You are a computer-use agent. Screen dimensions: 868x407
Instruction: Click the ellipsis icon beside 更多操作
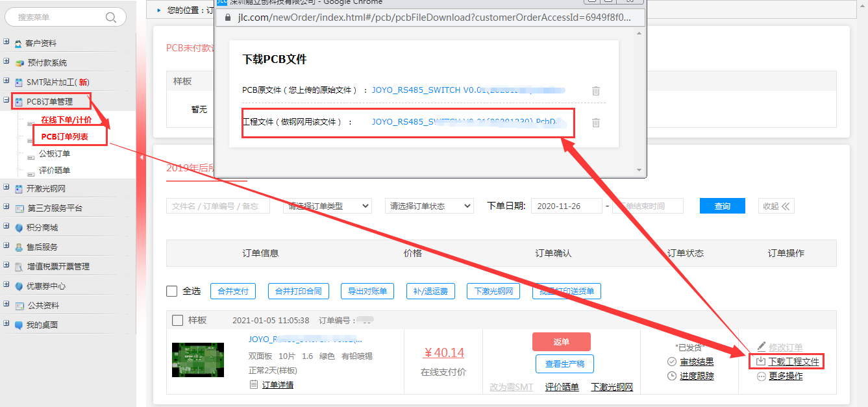click(x=761, y=376)
